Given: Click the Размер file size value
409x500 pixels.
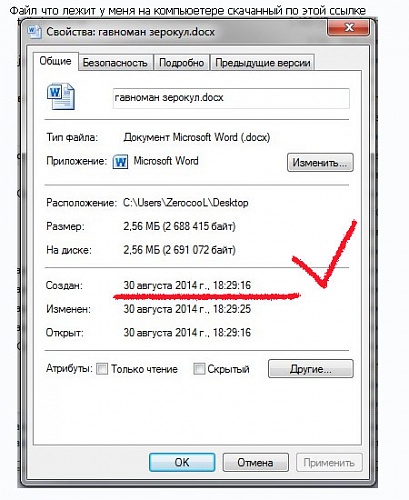Looking at the screenshot, I should coord(179,226).
